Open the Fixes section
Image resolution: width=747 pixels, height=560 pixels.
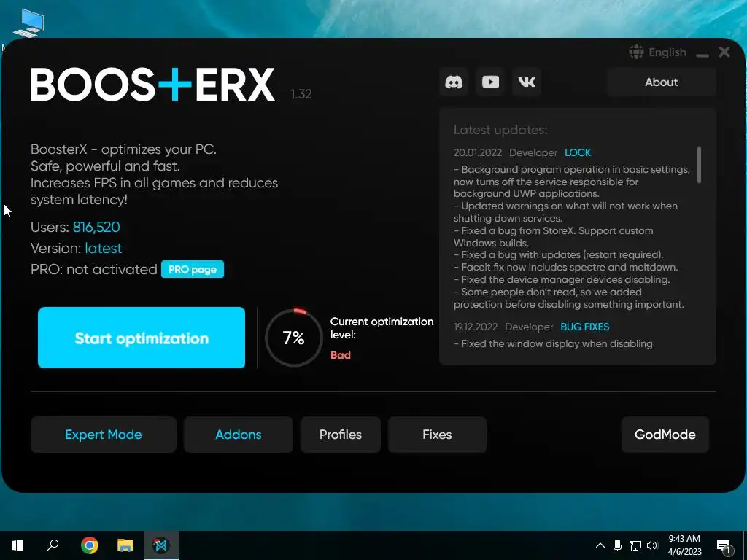(437, 435)
